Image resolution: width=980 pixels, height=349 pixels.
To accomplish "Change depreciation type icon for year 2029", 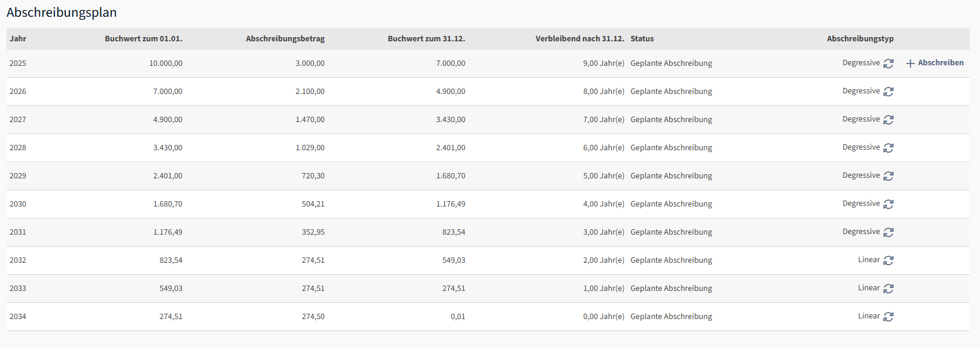I will click(x=889, y=176).
